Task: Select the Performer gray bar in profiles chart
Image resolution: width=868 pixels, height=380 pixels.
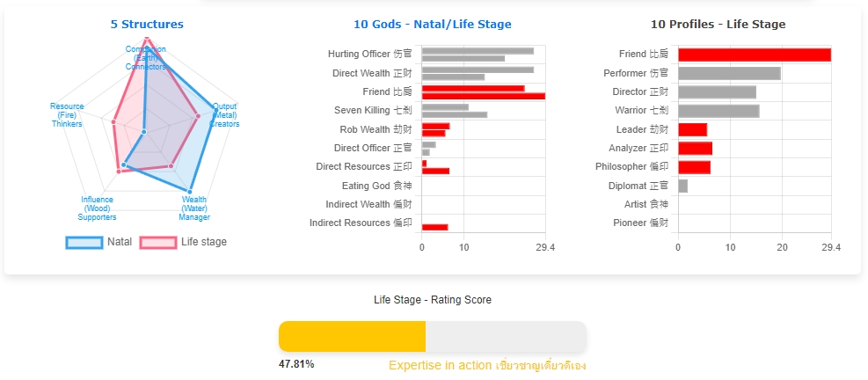Action: [729, 73]
